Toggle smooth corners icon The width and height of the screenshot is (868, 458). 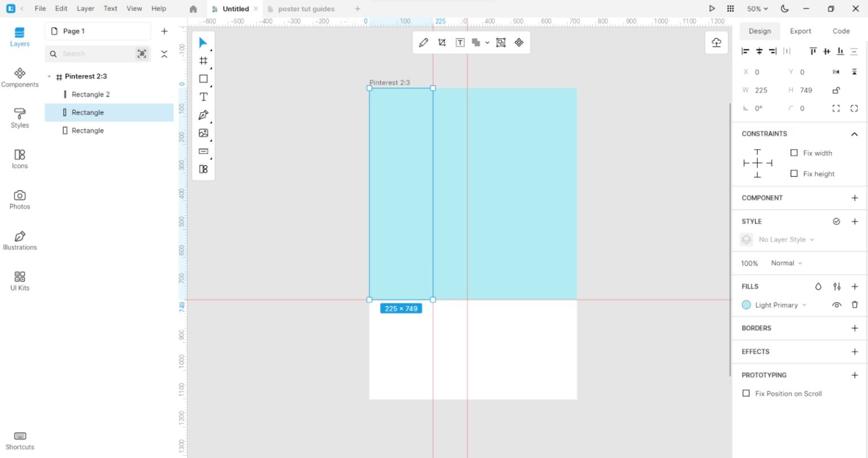(x=854, y=108)
